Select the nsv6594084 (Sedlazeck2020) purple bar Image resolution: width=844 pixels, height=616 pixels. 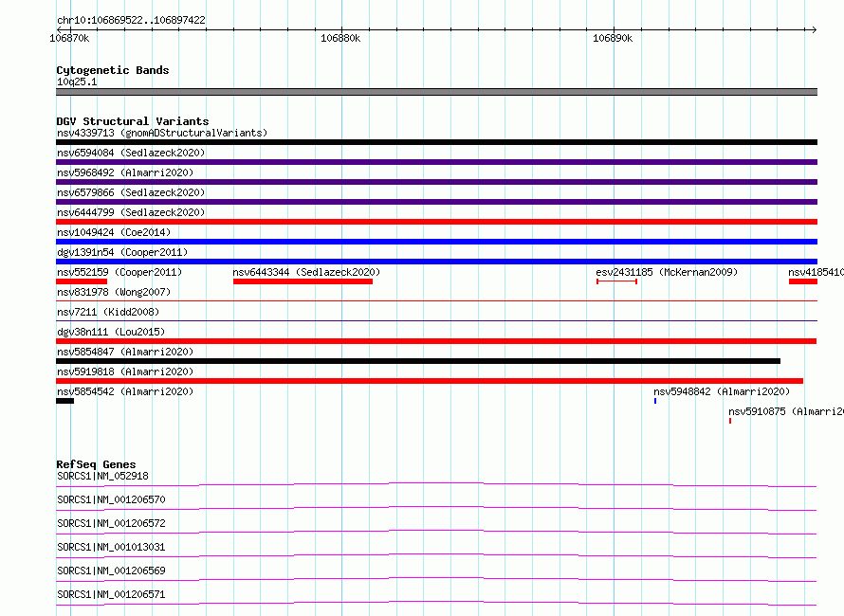[436, 162]
